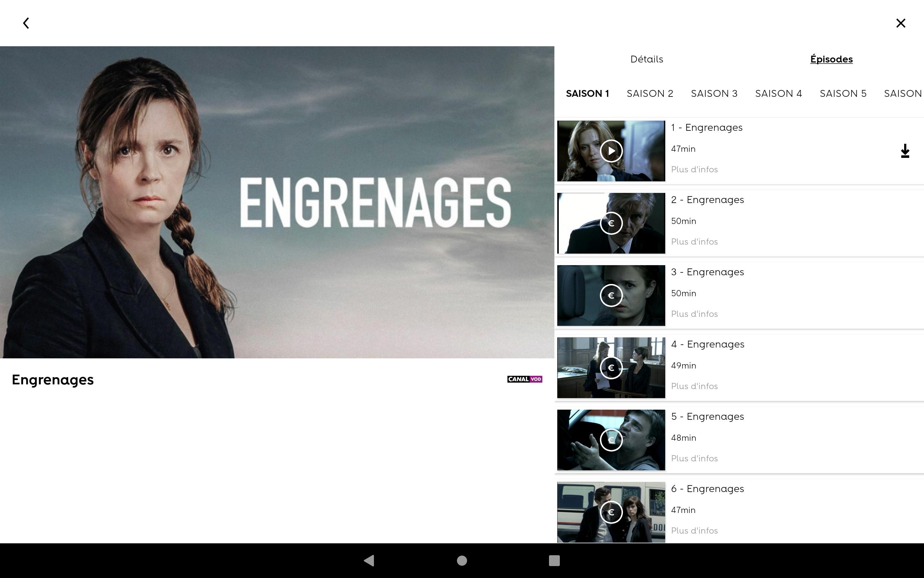Go back using the top-left arrow
The width and height of the screenshot is (924, 578).
(26, 23)
